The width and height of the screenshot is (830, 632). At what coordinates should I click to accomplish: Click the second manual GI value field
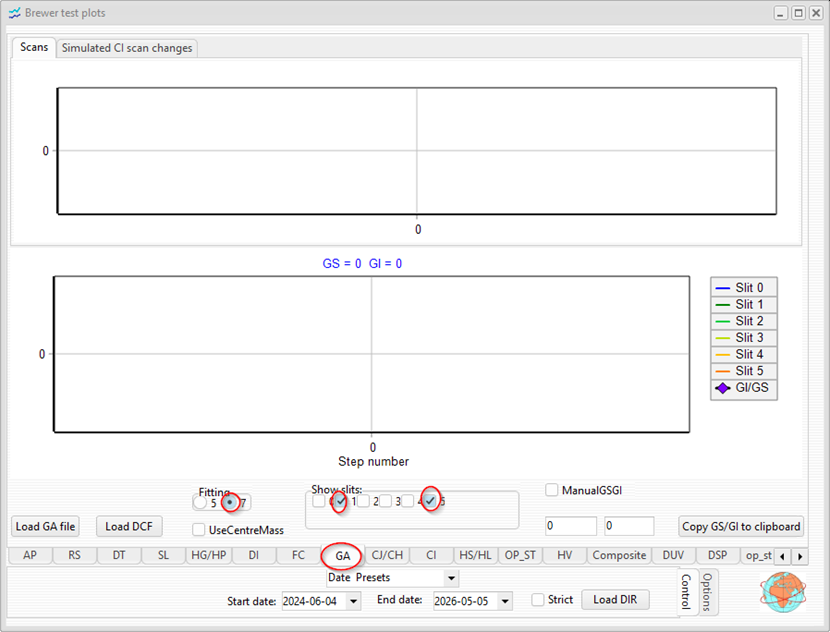pos(629,526)
